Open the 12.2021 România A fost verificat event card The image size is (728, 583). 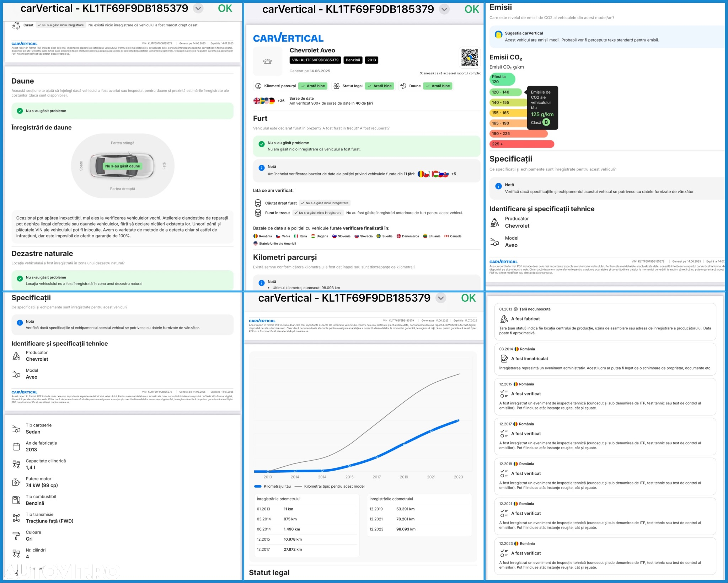[x=605, y=516]
